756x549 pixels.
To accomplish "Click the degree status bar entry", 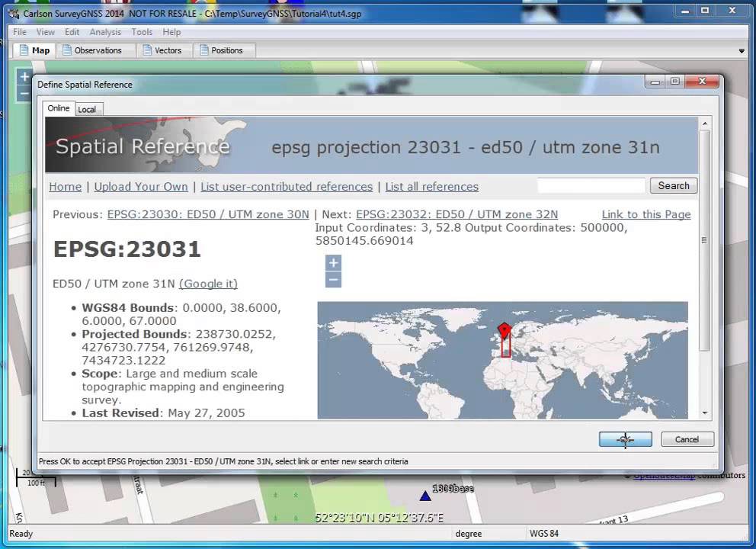I will click(468, 534).
